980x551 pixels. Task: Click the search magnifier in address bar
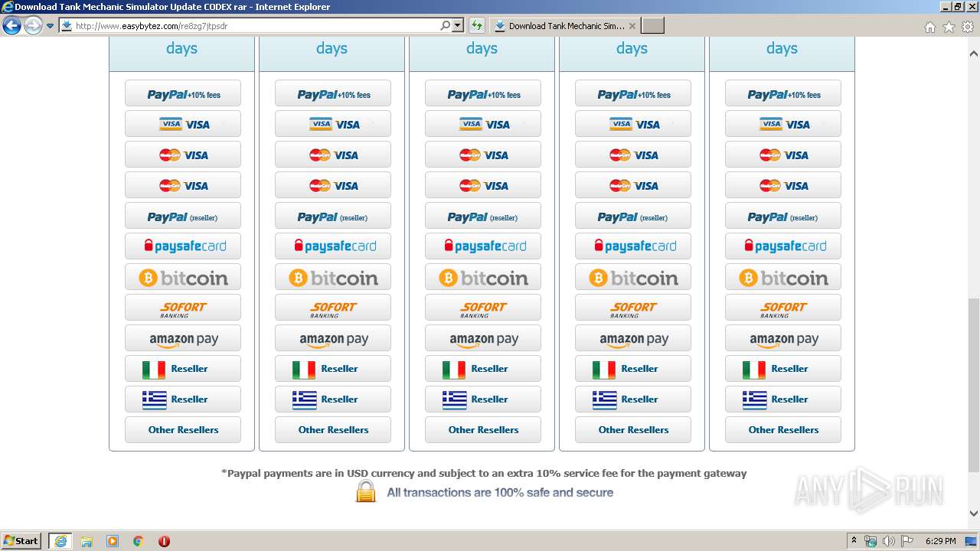click(446, 26)
